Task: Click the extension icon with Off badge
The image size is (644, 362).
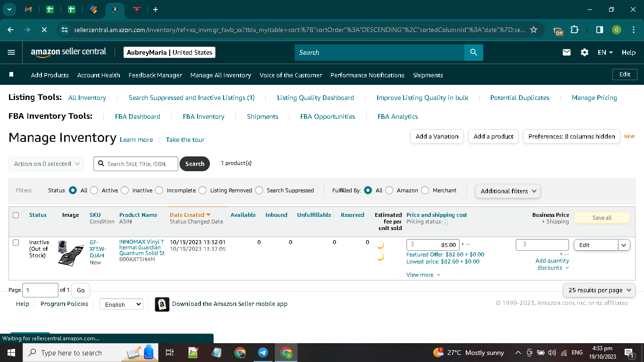Action: 558,30
